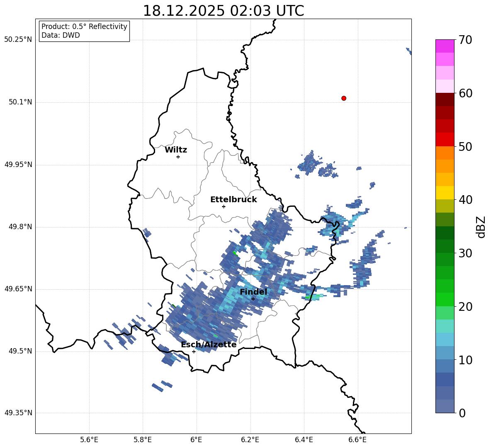Click the Data: DWD text

[x=61, y=35]
